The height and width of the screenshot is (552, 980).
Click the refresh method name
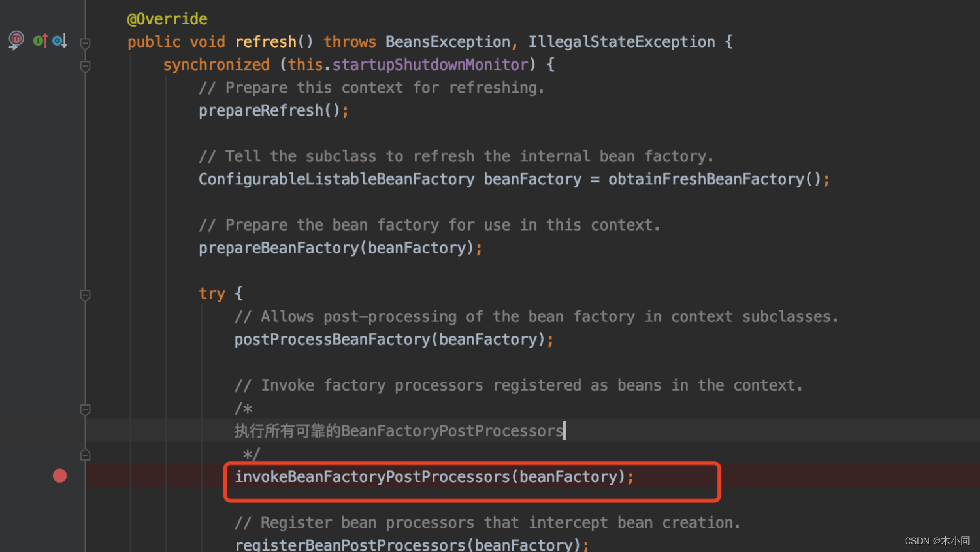(266, 42)
